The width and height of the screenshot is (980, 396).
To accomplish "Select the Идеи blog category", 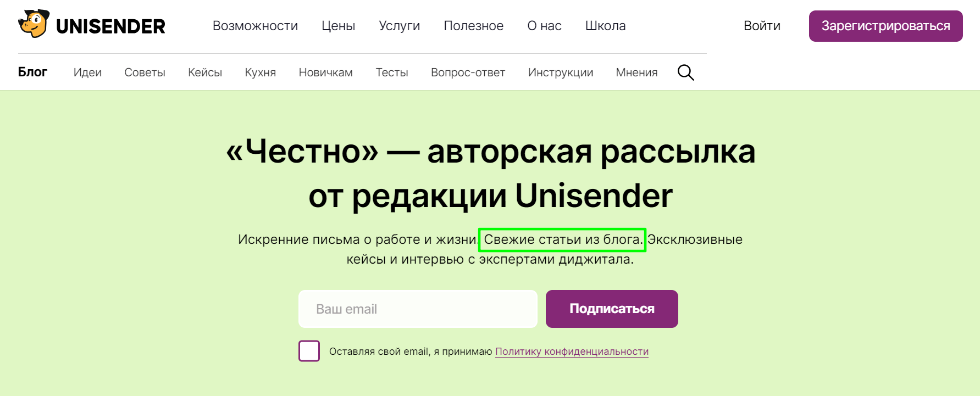I will 87,72.
